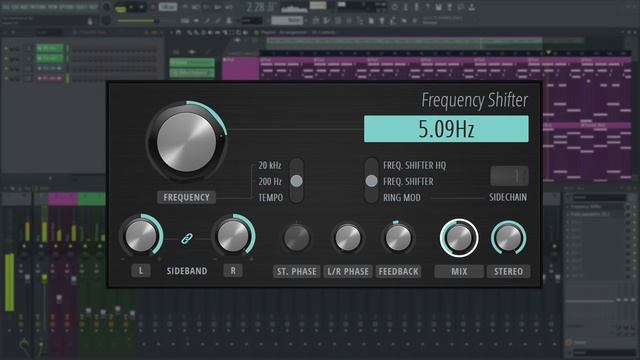The width and height of the screenshot is (640, 360).
Task: Click the R sideband label button
Action: coord(233,271)
